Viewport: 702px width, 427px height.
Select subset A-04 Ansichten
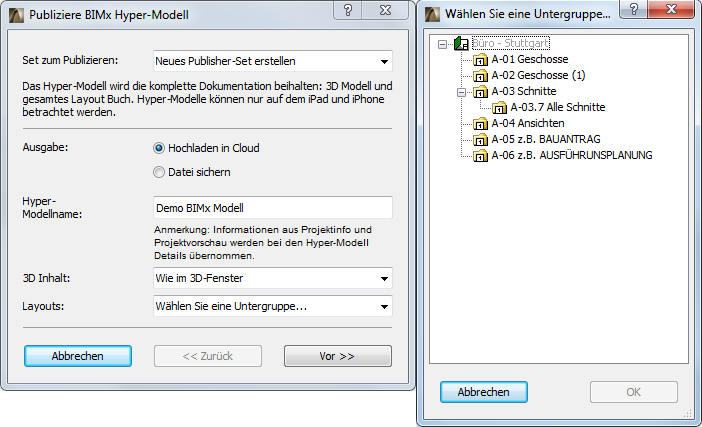pyautogui.click(x=528, y=123)
